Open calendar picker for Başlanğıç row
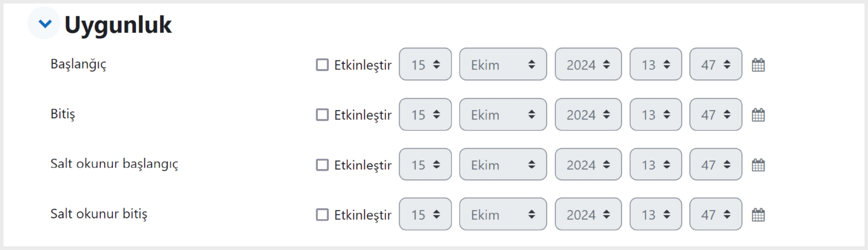The image size is (868, 250). [758, 65]
